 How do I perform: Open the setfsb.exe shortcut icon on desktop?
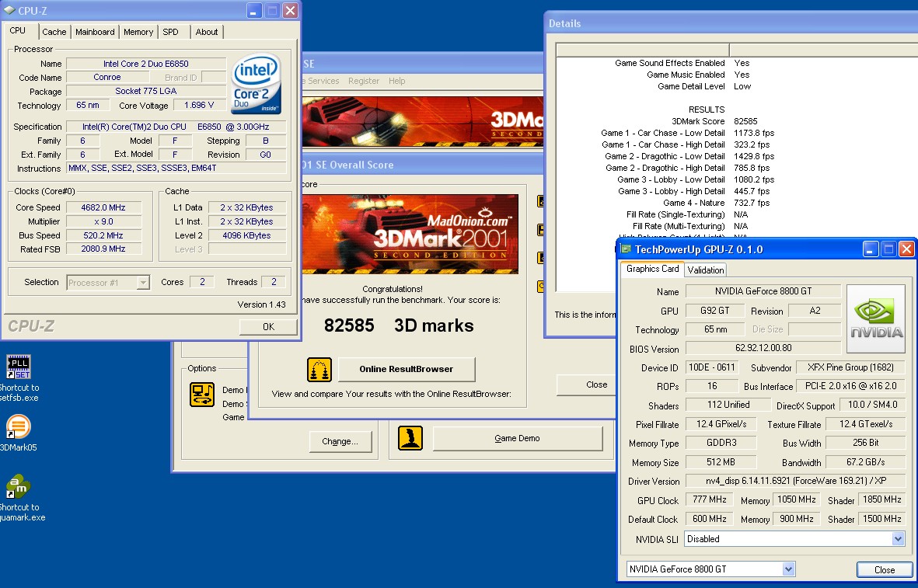pyautogui.click(x=18, y=367)
